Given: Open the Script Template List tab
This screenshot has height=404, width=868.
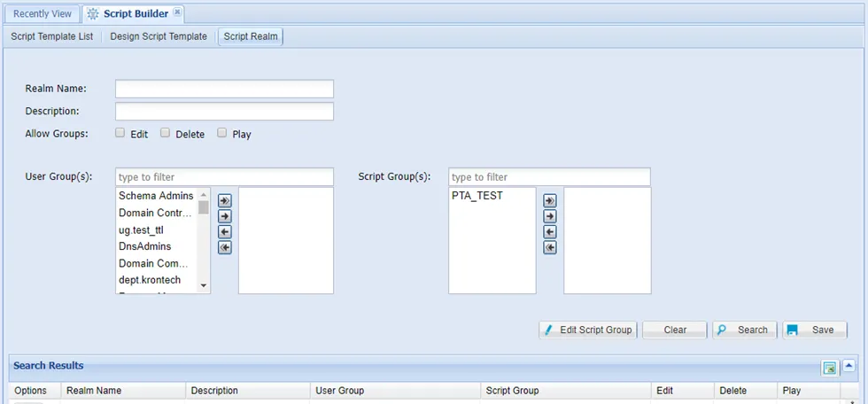Looking at the screenshot, I should coord(52,36).
